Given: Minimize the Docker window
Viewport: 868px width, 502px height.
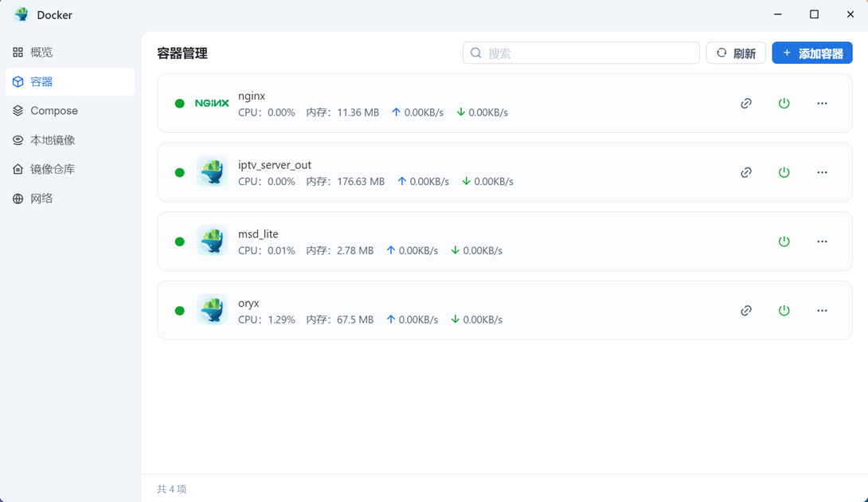Looking at the screenshot, I should click(778, 14).
